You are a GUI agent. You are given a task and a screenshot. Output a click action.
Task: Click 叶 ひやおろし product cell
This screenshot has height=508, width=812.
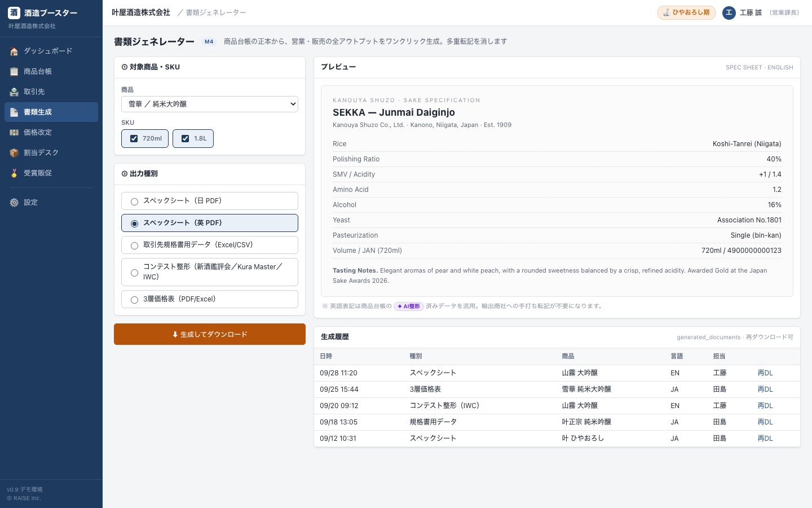tap(582, 439)
